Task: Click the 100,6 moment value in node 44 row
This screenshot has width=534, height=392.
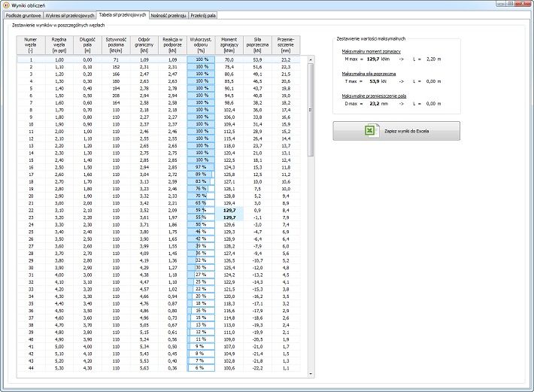Action: (229, 368)
